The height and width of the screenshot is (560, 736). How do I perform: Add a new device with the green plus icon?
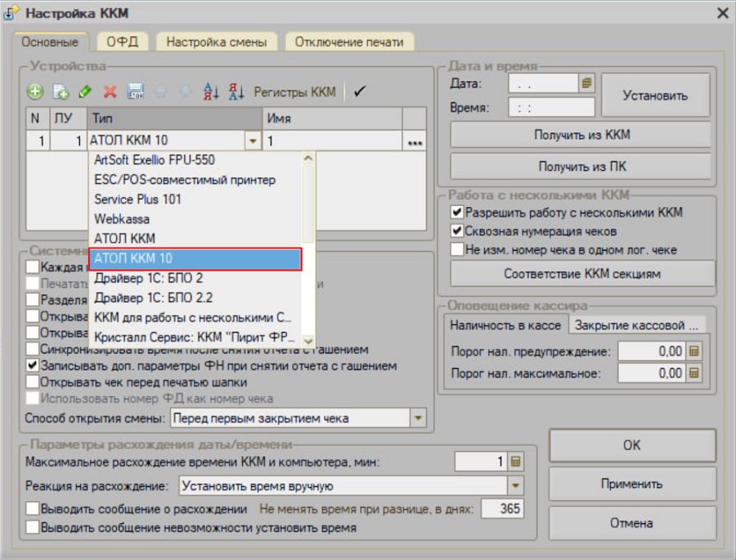(35, 92)
